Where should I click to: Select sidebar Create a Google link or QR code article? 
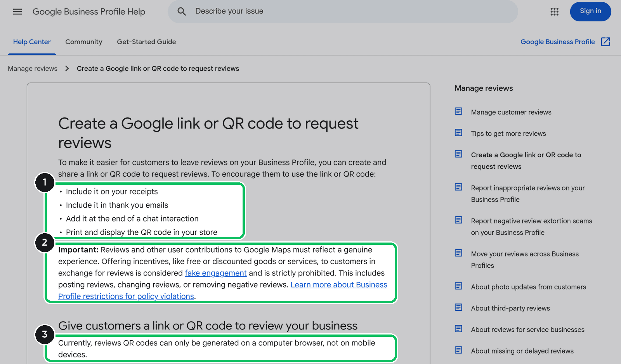coord(526,161)
